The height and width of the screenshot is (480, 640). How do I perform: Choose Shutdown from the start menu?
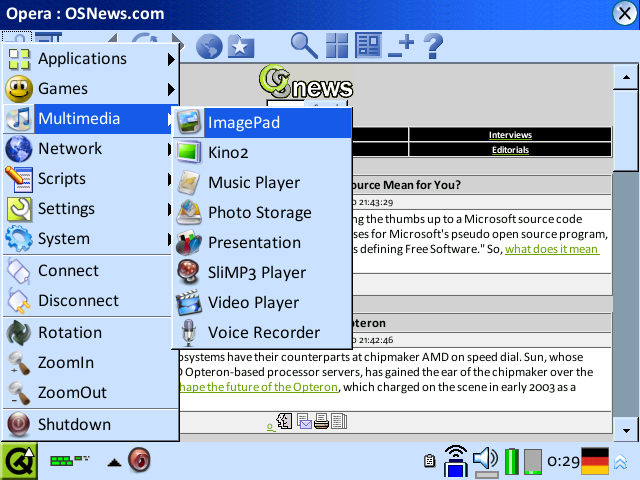pyautogui.click(x=91, y=424)
